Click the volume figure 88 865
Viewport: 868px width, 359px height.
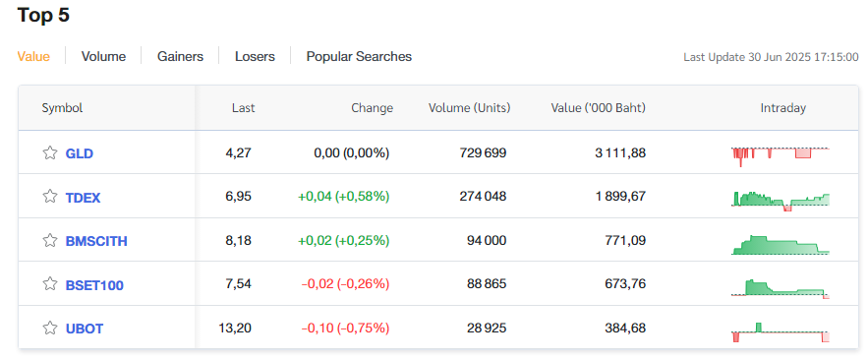487,284
